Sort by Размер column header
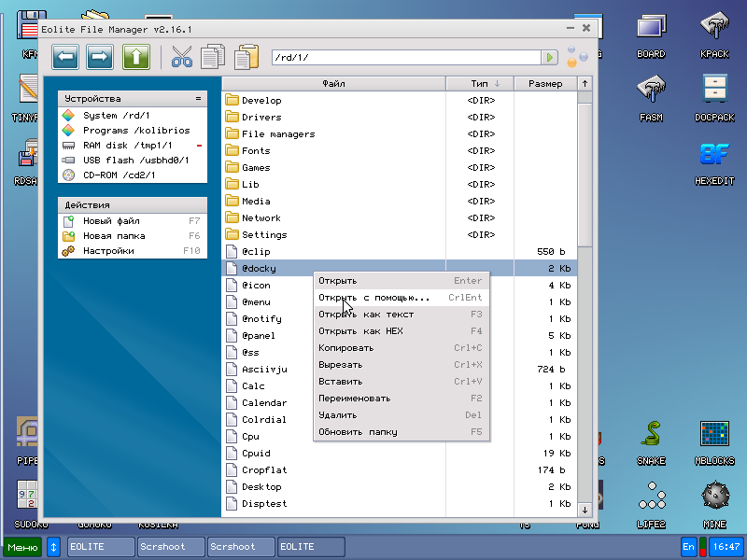Screen dimensions: 747x560 tap(545, 84)
